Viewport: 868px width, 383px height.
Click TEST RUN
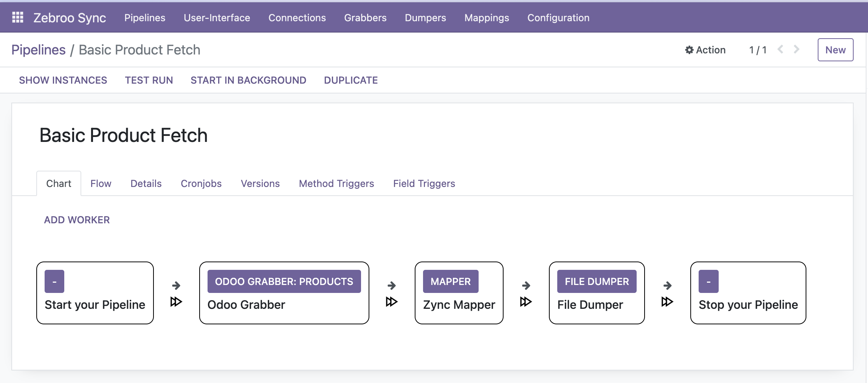tap(149, 80)
